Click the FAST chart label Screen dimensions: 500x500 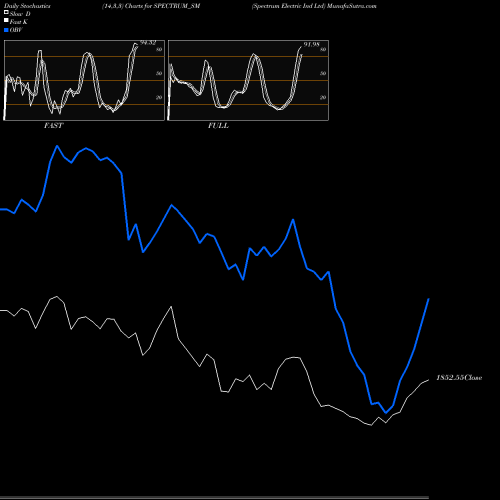[53, 126]
